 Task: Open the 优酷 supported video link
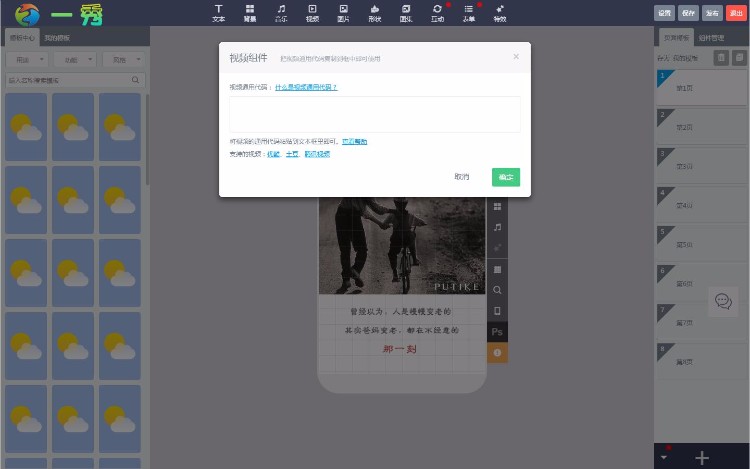click(x=273, y=154)
